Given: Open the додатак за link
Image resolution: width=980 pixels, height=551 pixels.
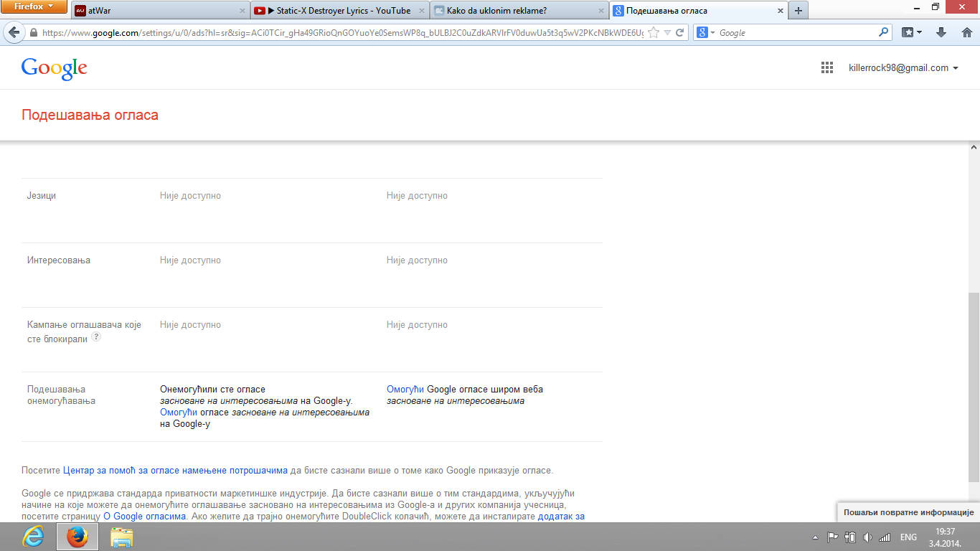Looking at the screenshot, I should click(x=561, y=516).
